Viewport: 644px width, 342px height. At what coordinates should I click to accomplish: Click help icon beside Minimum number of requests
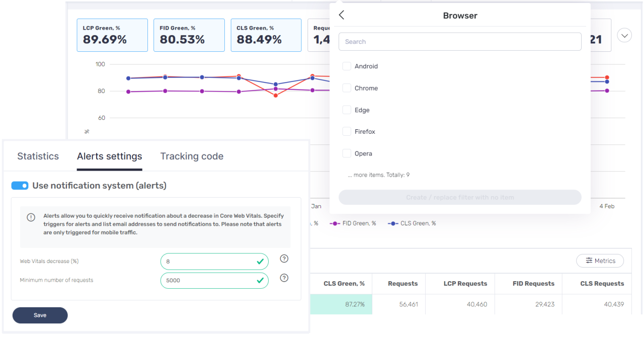click(x=284, y=278)
